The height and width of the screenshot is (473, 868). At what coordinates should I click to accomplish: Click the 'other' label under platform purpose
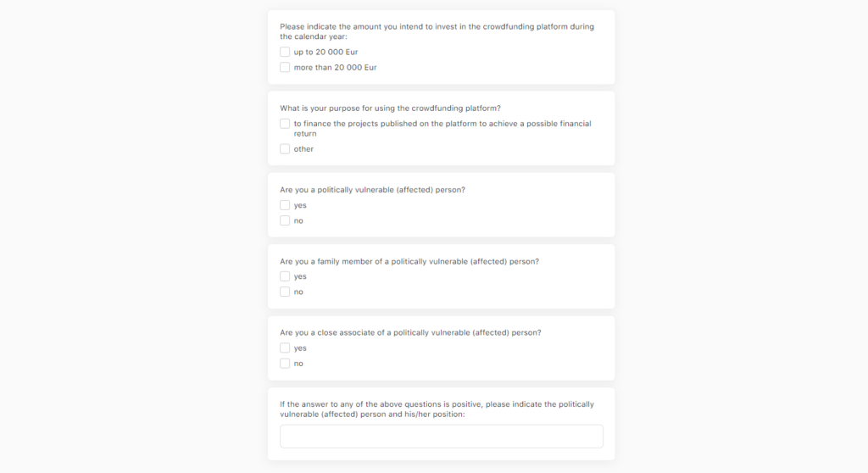tap(303, 149)
